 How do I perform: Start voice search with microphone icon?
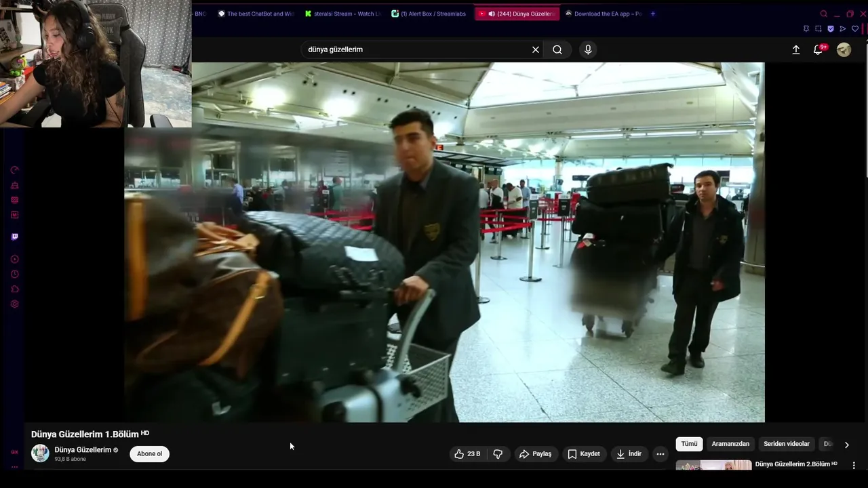588,49
